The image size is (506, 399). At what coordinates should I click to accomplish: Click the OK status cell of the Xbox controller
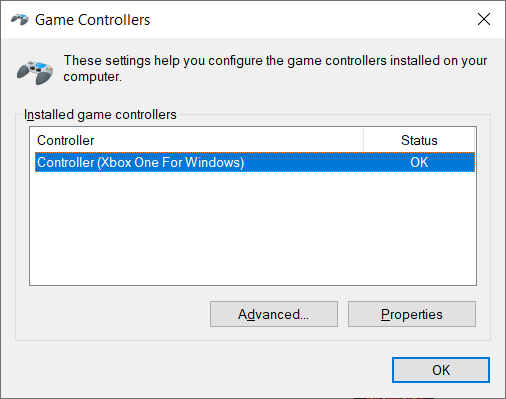pos(419,162)
